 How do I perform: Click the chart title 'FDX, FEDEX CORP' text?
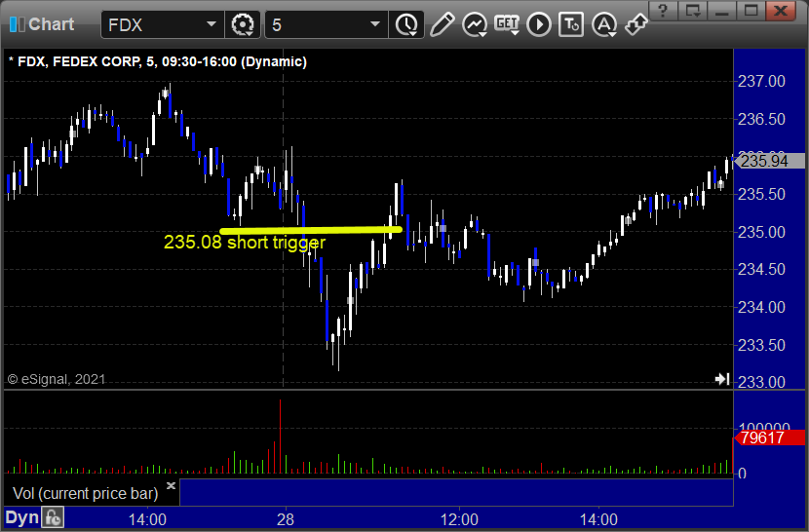[x=78, y=61]
